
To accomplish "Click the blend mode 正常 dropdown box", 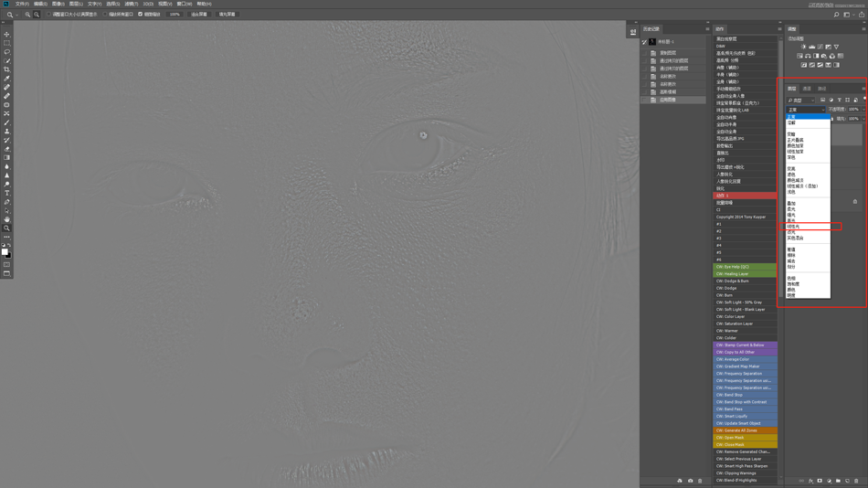I will point(806,110).
